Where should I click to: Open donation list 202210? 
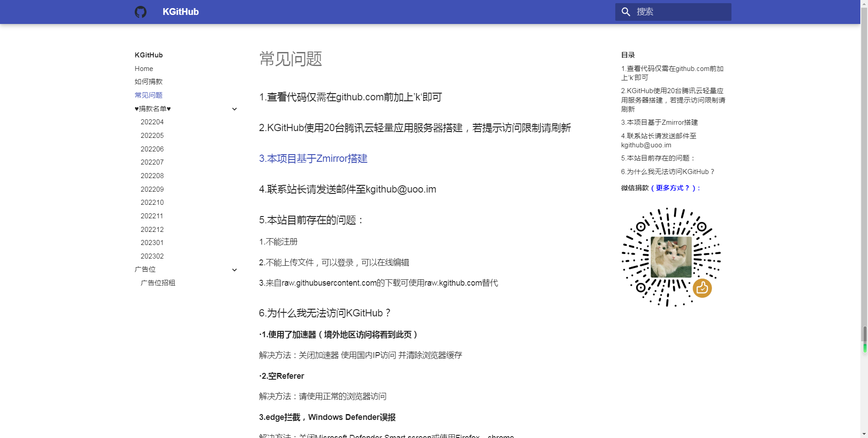point(152,203)
